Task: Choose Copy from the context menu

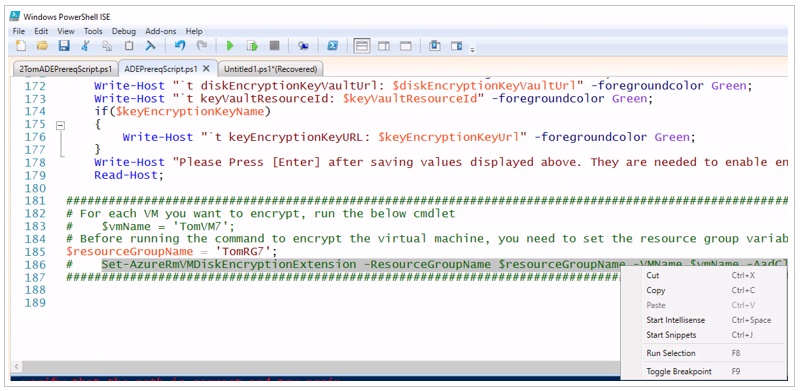Action: click(x=704, y=290)
